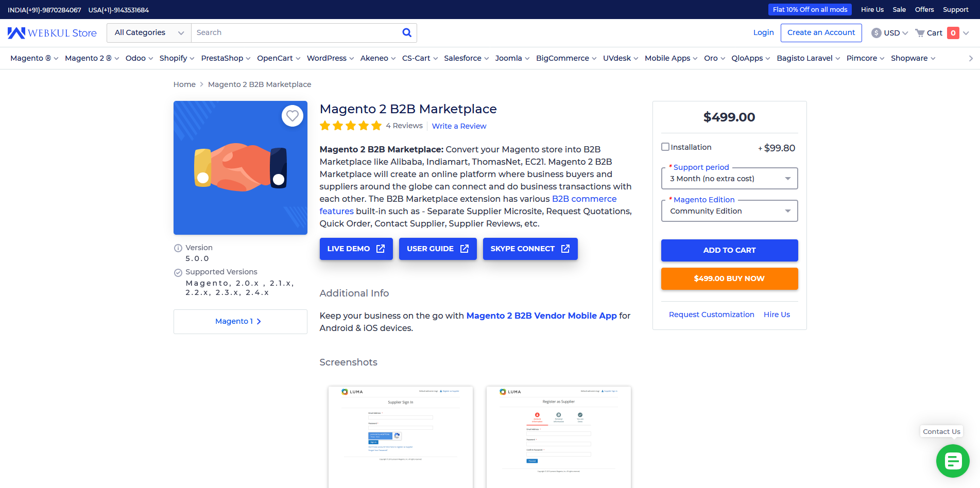
Task: Click the Webkul Store logo
Action: pos(52,33)
